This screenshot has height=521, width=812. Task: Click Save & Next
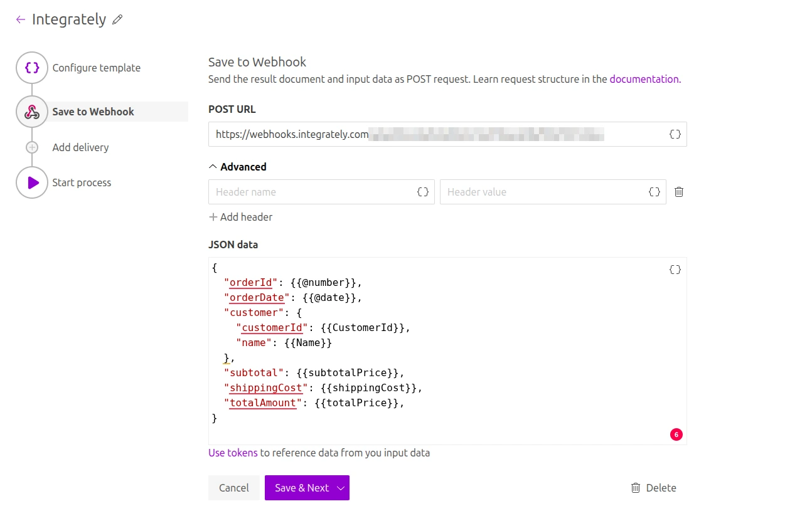302,488
